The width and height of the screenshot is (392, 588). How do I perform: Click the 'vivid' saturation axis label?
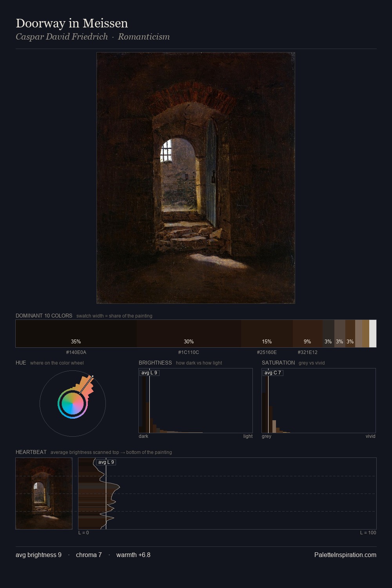[370, 436]
